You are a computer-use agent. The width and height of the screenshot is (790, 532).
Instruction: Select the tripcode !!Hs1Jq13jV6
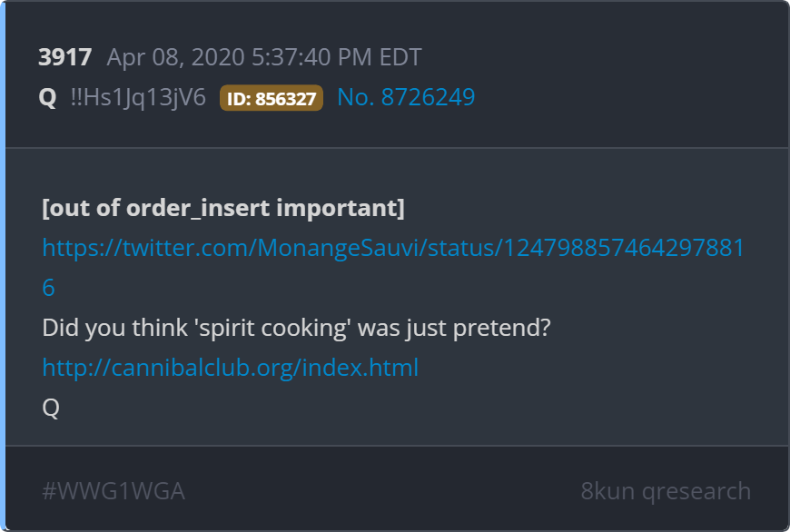pos(138,97)
